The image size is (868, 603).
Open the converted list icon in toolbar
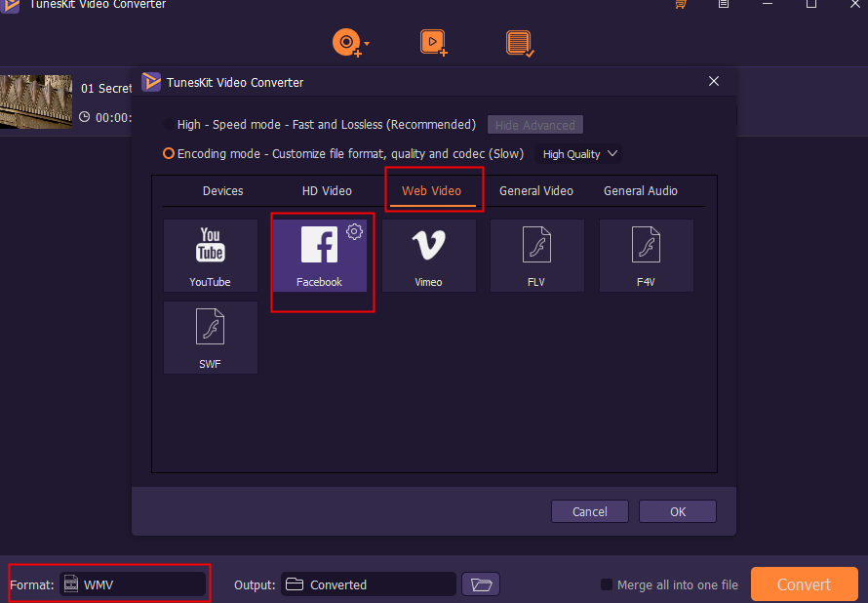pos(520,43)
